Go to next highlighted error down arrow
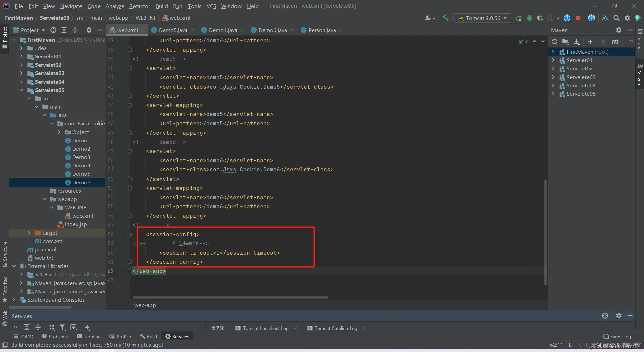 pyautogui.click(x=543, y=41)
